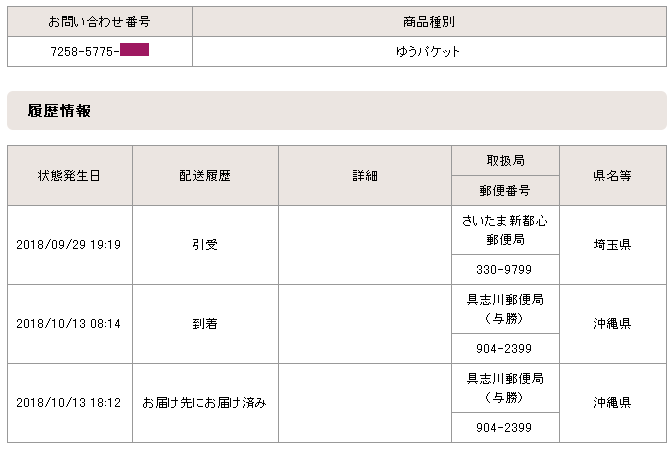Select the 2018/09/29 19:19 date entry

coord(69,245)
